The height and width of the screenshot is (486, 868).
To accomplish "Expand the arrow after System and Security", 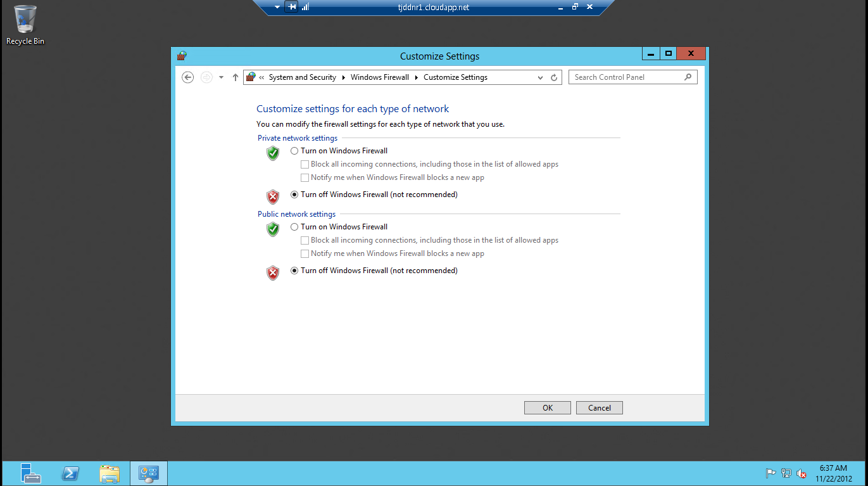I will tap(344, 77).
